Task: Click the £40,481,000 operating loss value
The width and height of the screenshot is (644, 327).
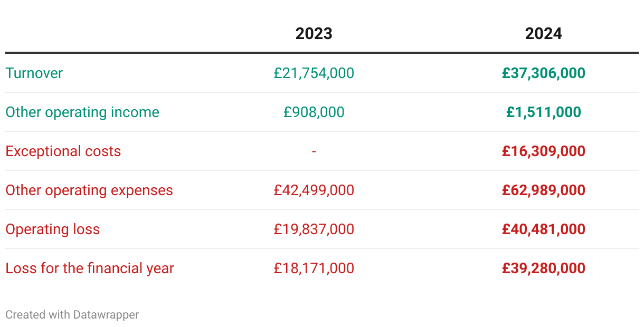Action: point(543,229)
